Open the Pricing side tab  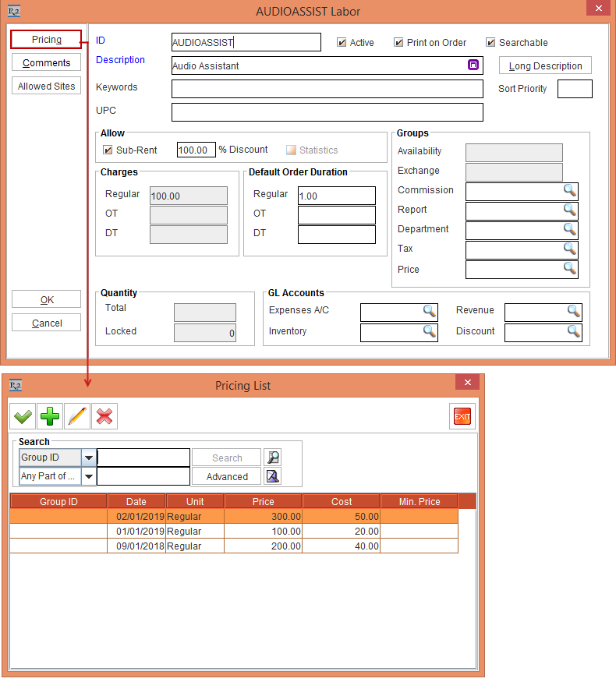tap(46, 40)
